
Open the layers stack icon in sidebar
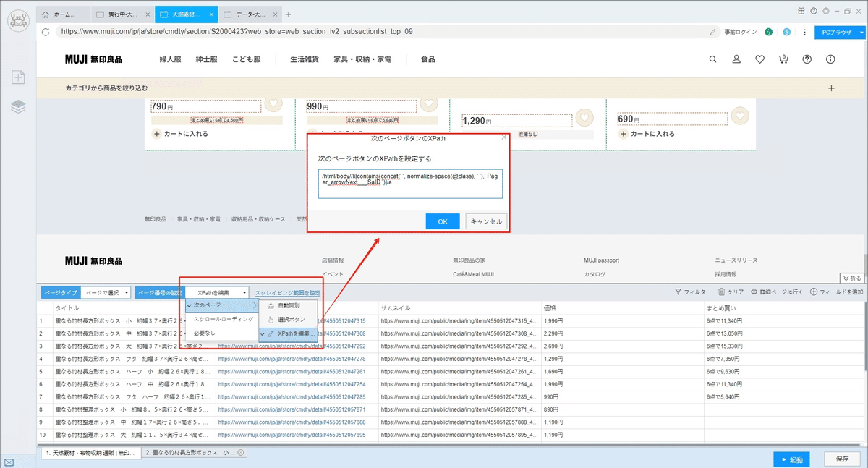pyautogui.click(x=18, y=106)
